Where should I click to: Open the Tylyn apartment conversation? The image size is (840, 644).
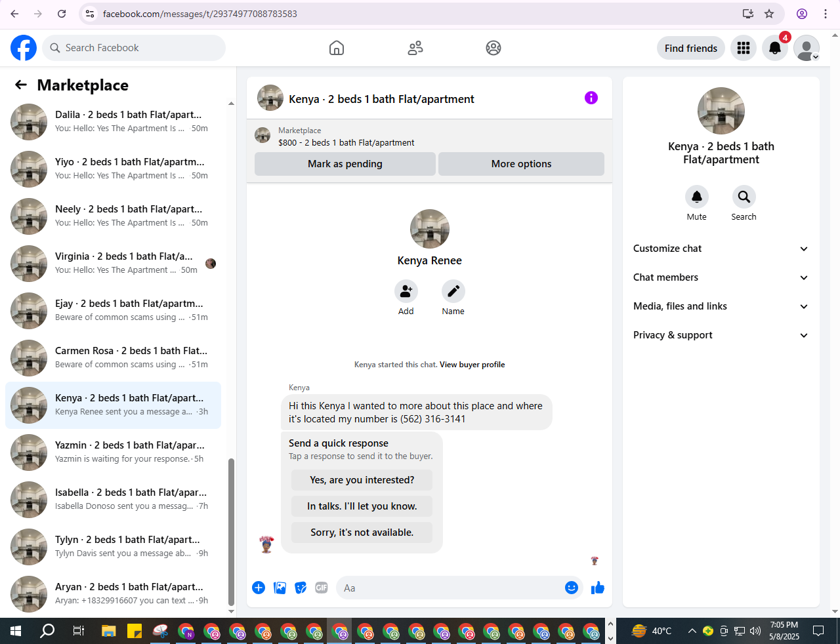tap(113, 546)
